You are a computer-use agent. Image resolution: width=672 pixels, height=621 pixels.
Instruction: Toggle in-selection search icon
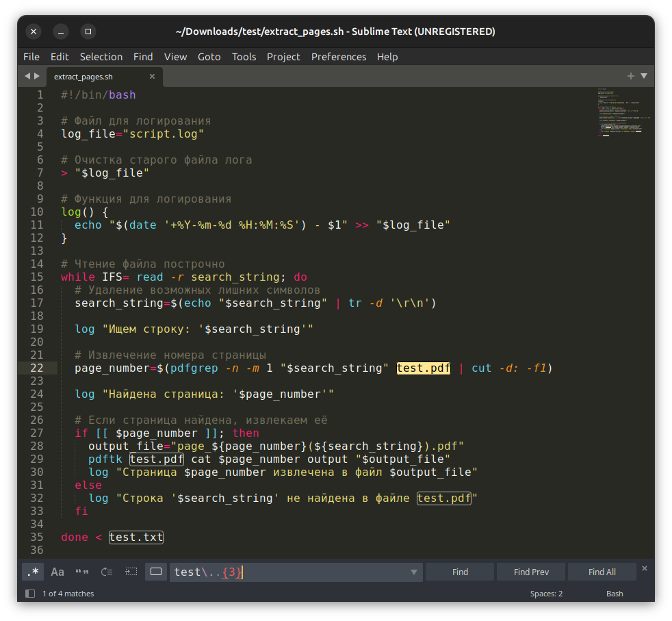(131, 572)
